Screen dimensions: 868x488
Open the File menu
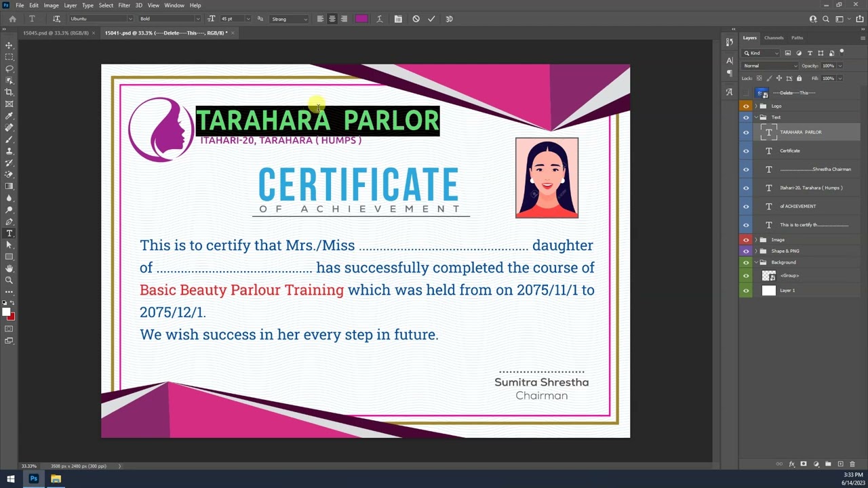pos(20,5)
